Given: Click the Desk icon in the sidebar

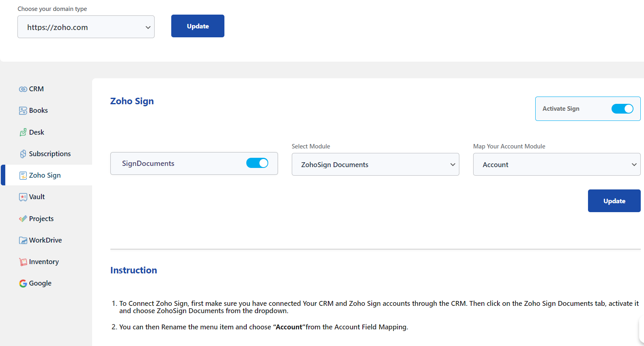Looking at the screenshot, I should point(23,132).
